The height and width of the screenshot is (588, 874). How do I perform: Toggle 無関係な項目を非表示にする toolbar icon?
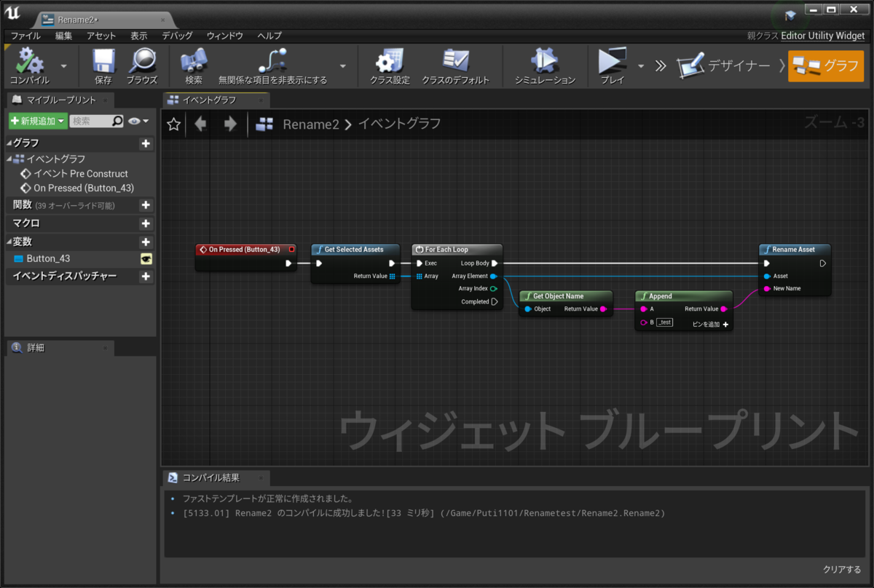pyautogui.click(x=273, y=65)
